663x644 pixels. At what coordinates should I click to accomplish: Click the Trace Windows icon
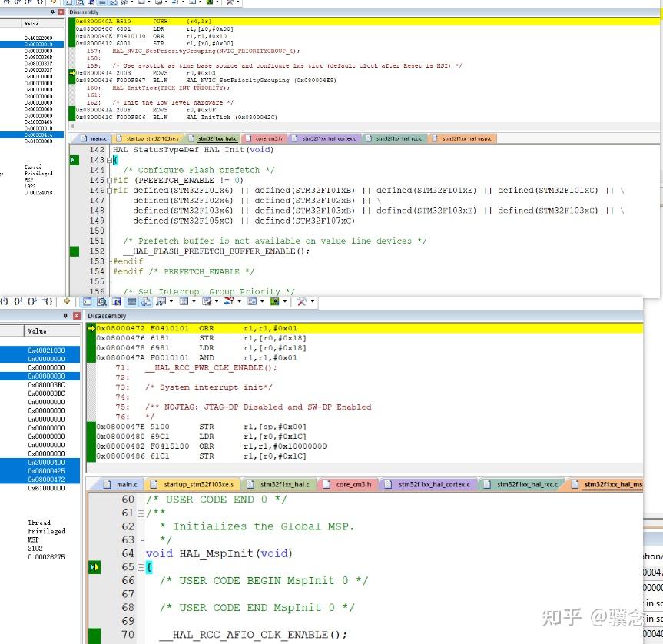[x=252, y=301]
